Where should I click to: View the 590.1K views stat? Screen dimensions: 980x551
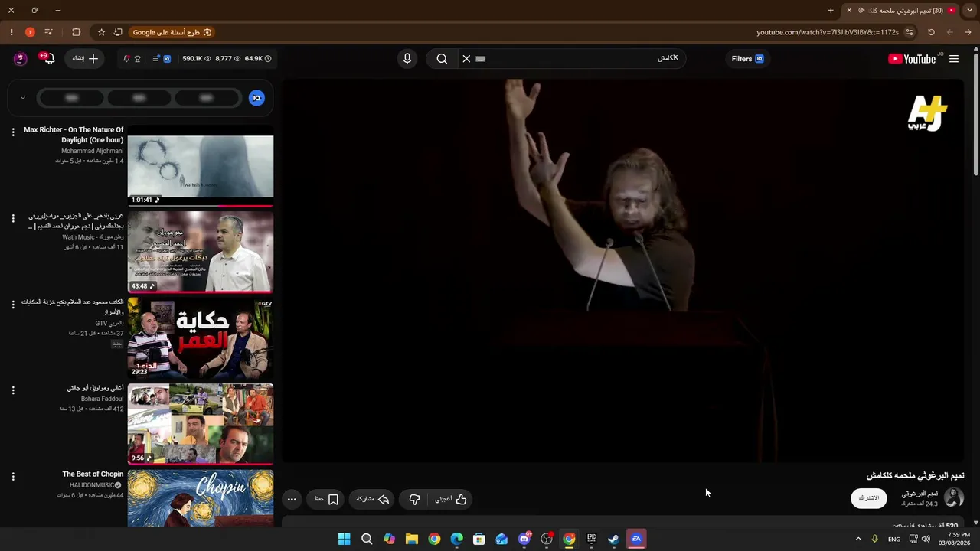[x=197, y=59]
